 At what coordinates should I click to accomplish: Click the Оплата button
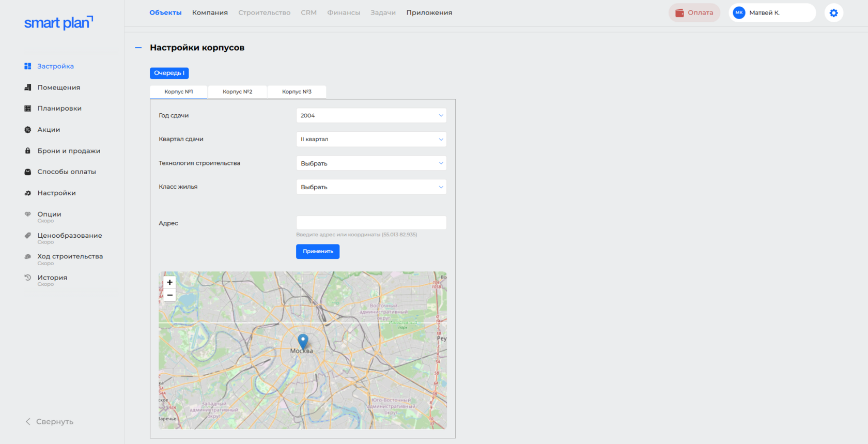[x=694, y=13]
